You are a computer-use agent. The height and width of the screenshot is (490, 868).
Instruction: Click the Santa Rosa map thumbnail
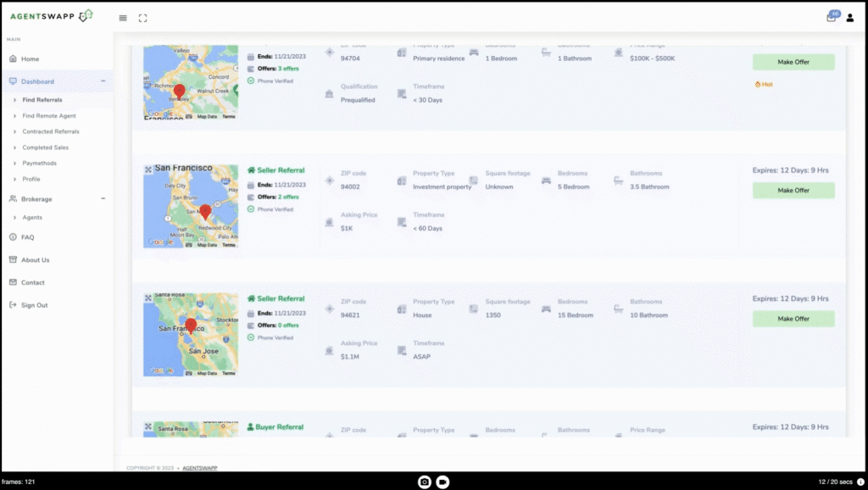[x=191, y=429]
